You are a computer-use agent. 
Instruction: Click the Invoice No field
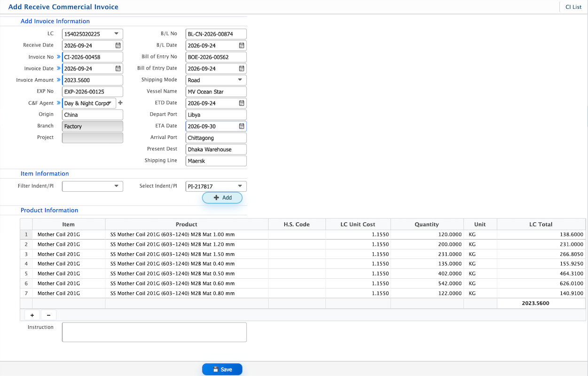click(x=93, y=57)
